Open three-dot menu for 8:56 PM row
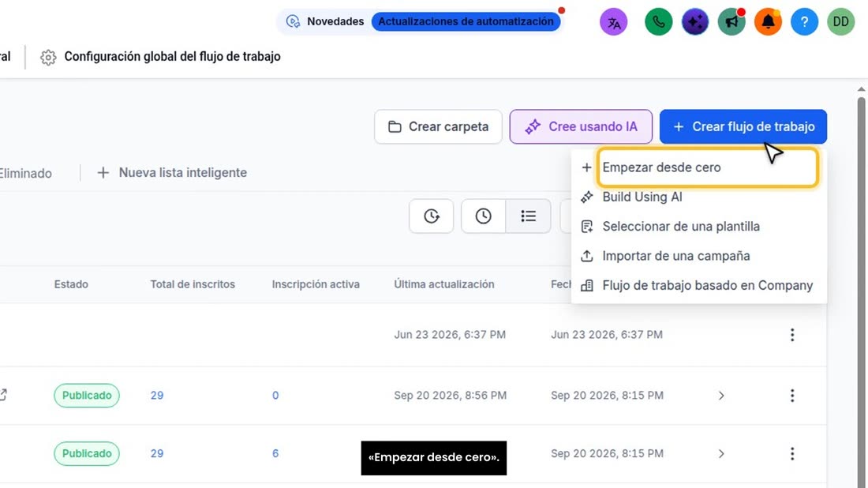Image resolution: width=868 pixels, height=488 pixels. [792, 396]
